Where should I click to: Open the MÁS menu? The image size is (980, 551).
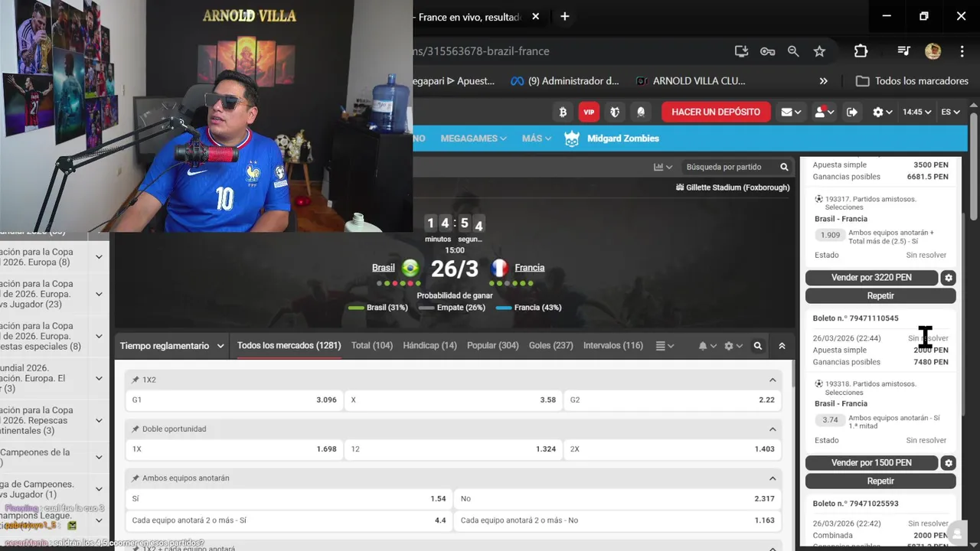pos(537,139)
